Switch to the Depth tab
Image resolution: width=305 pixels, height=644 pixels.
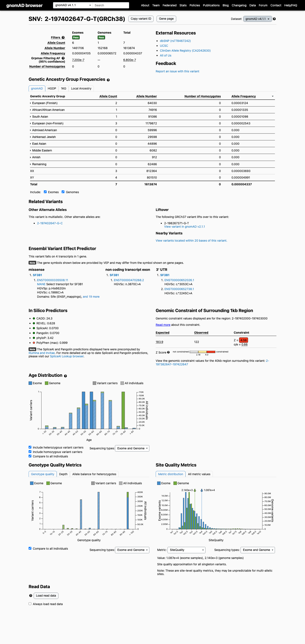[63, 474]
